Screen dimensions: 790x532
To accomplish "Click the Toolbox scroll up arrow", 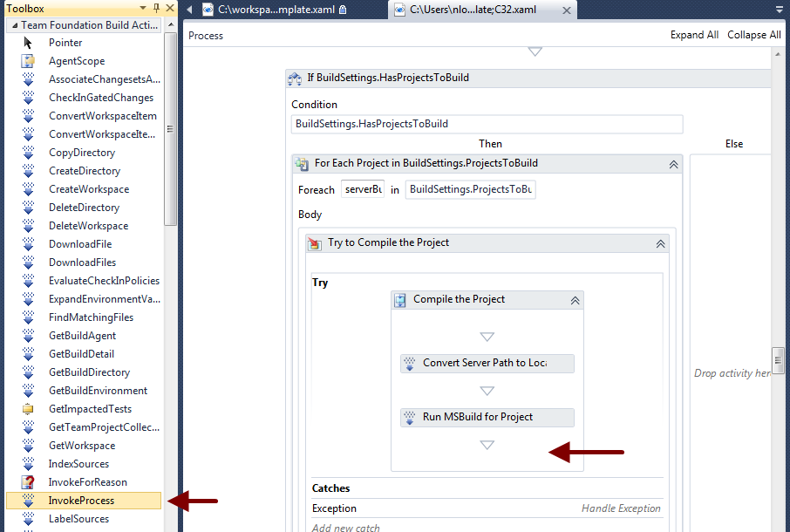I will (x=171, y=24).
